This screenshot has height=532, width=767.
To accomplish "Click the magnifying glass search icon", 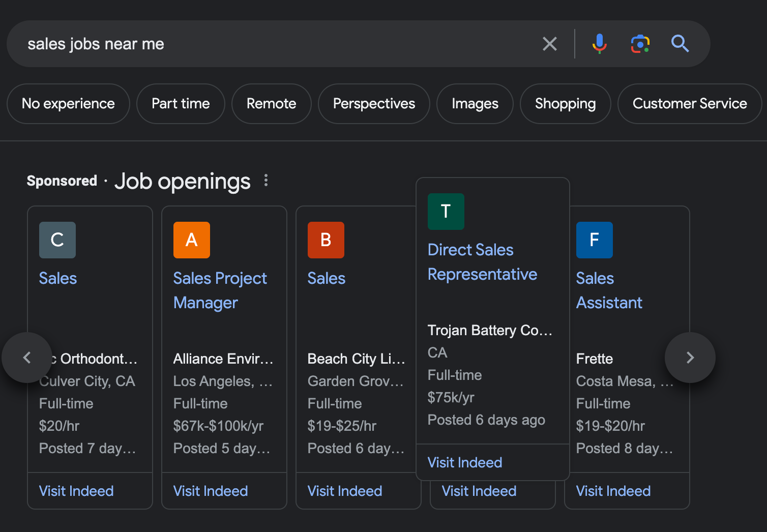I will click(680, 44).
